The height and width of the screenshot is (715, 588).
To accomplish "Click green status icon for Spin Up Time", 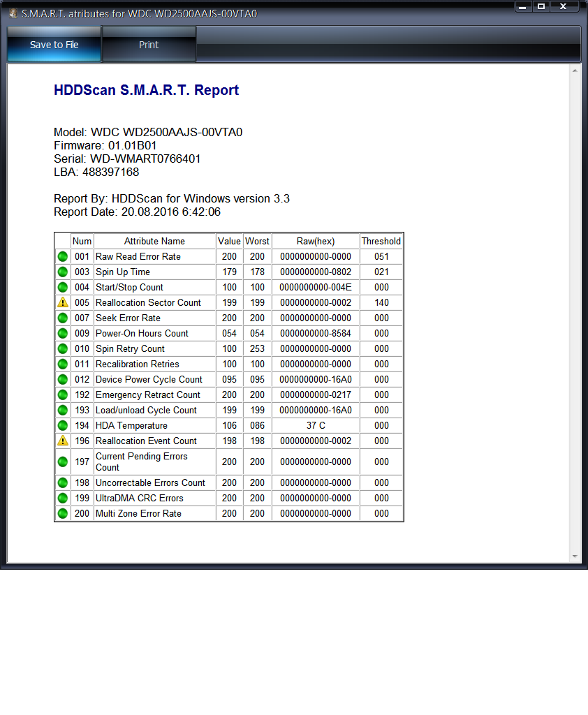I will pos(63,272).
